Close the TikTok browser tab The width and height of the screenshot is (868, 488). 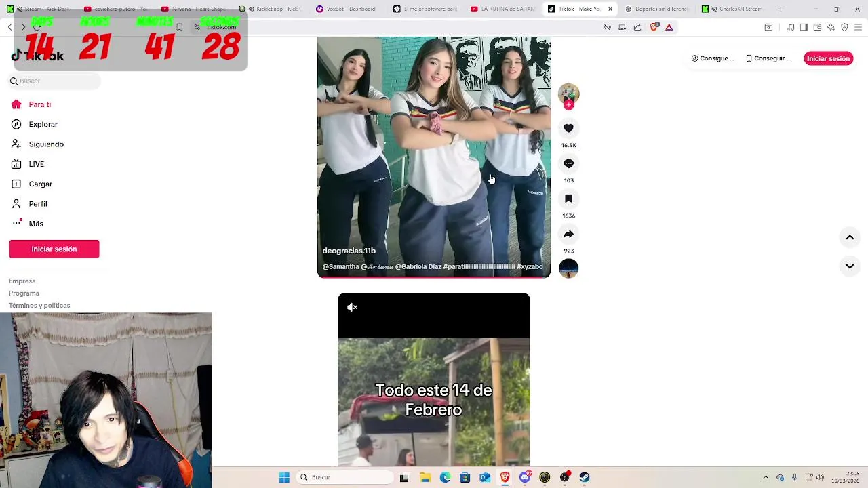click(610, 9)
